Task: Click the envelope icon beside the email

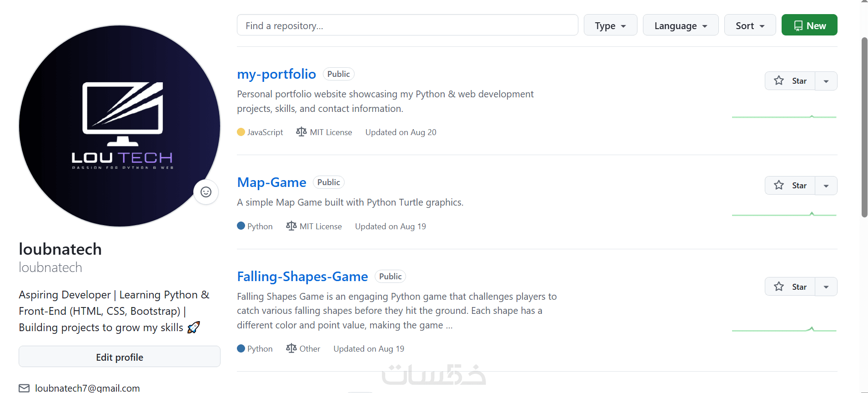Action: pyautogui.click(x=24, y=388)
